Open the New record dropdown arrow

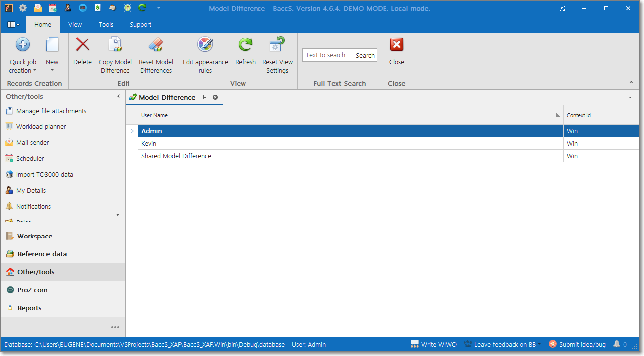tap(52, 71)
